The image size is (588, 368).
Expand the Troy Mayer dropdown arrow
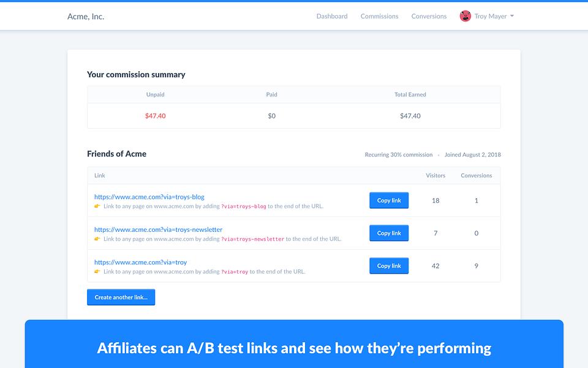pyautogui.click(x=512, y=16)
